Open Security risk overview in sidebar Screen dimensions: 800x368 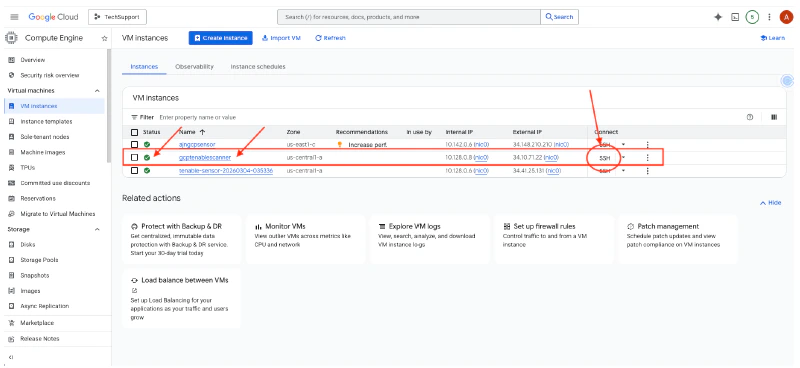point(49,76)
